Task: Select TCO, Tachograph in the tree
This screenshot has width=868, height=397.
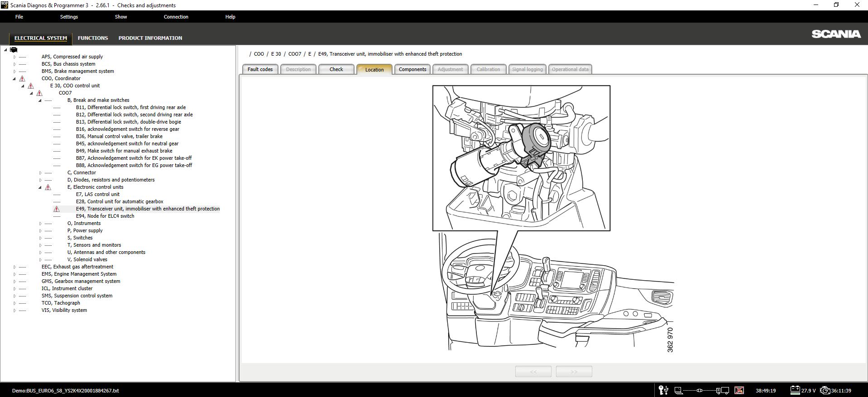Action: (x=61, y=303)
